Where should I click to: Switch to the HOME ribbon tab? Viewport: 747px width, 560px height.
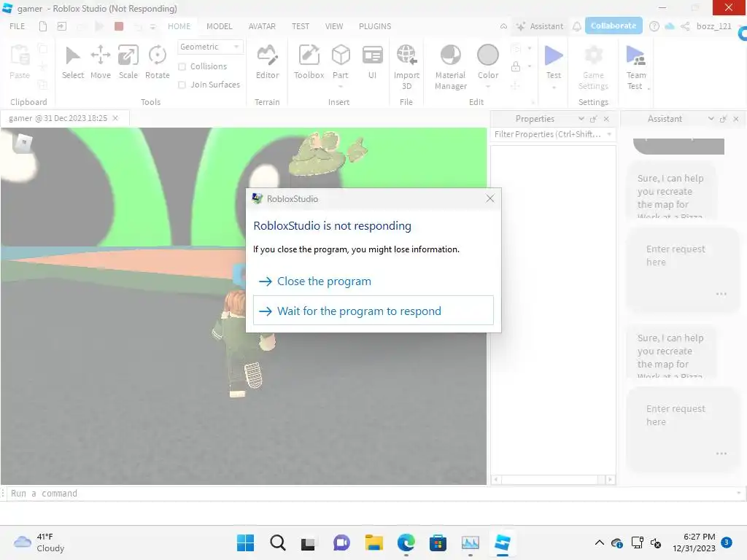(179, 26)
